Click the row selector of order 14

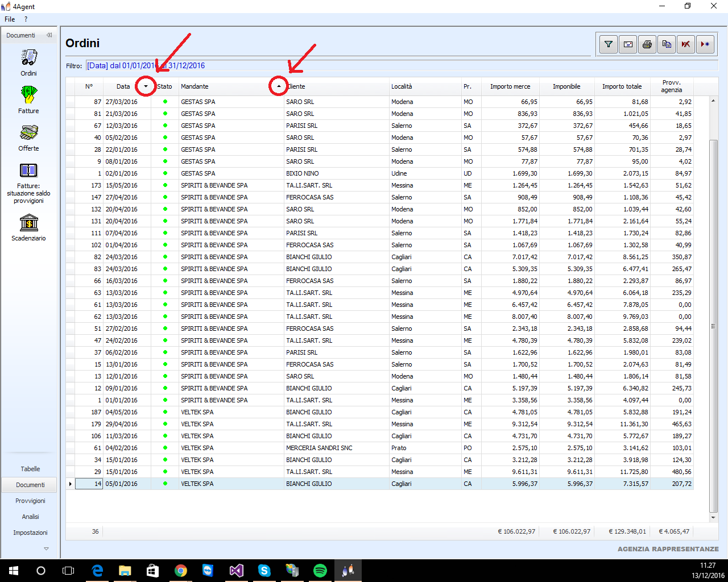[x=71, y=484]
